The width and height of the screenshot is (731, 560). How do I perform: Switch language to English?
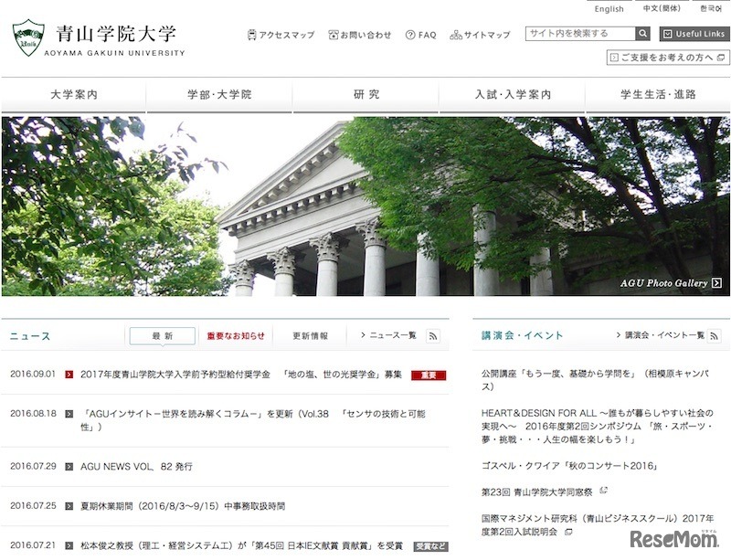609,9
